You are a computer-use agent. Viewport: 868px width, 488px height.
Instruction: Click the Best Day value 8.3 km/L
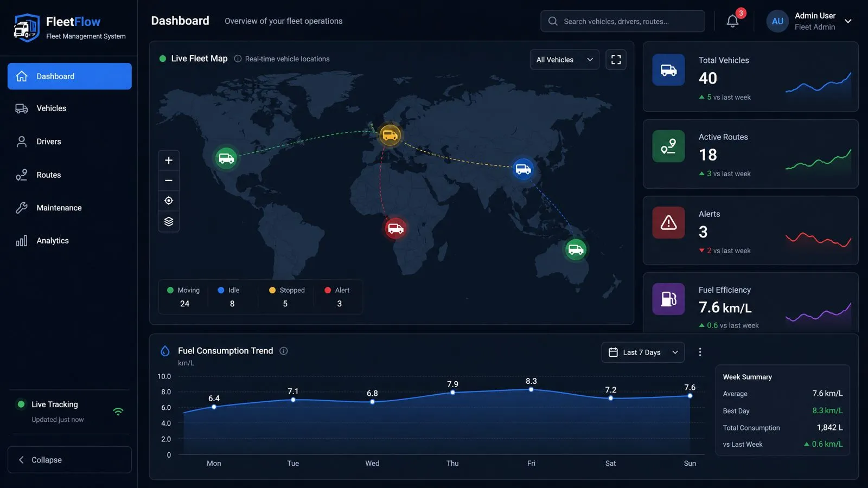(x=827, y=410)
